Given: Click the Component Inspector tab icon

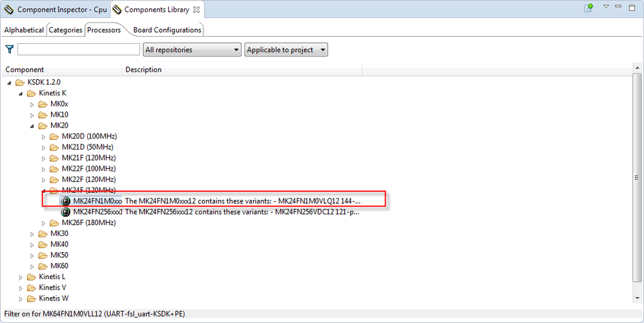Looking at the screenshot, I should 9,10.
